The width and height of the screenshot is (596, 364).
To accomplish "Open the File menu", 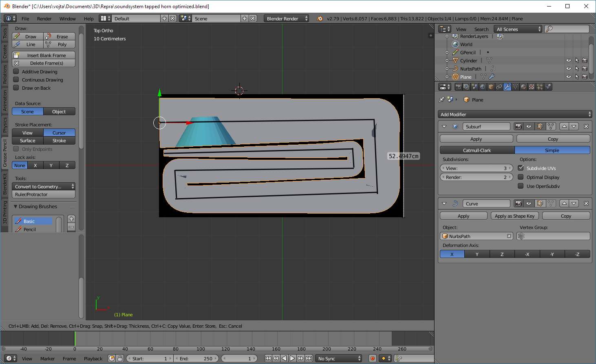I will [x=25, y=18].
